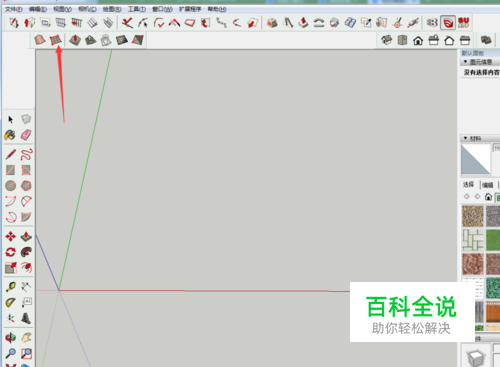
Task: Pick the orange wood material
Action: coord(493,312)
